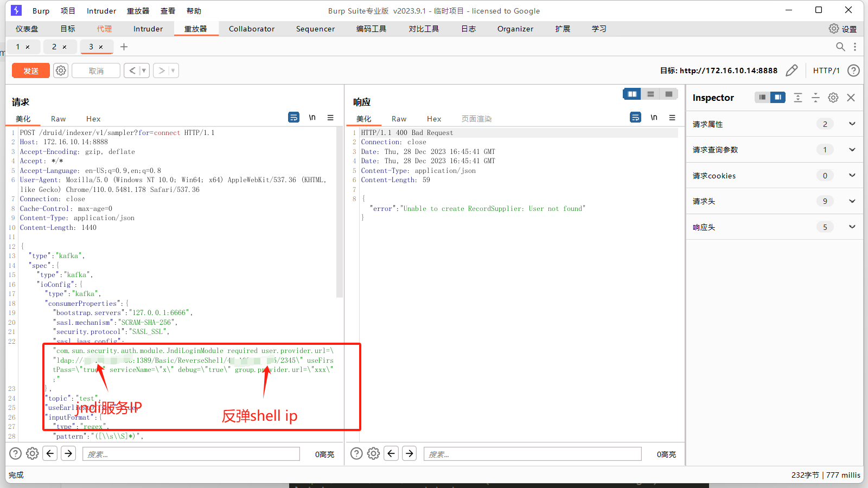Switch response view to Raw
Screen dimensions: 868x488
coord(399,119)
